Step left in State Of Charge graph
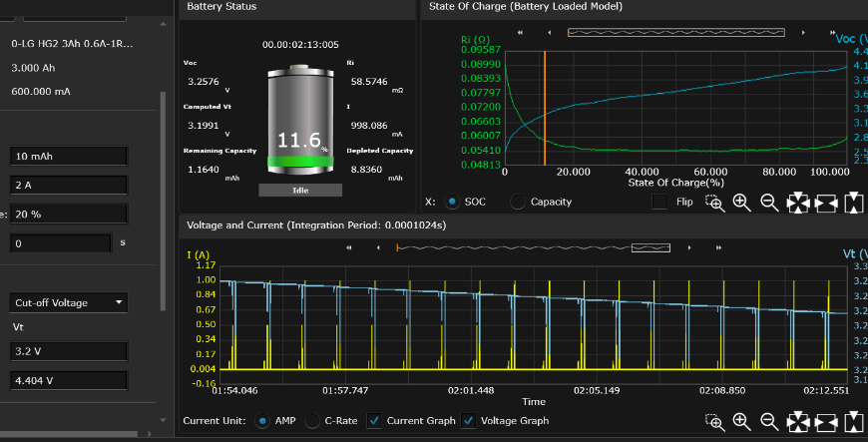The height and width of the screenshot is (442, 868). pyautogui.click(x=549, y=33)
